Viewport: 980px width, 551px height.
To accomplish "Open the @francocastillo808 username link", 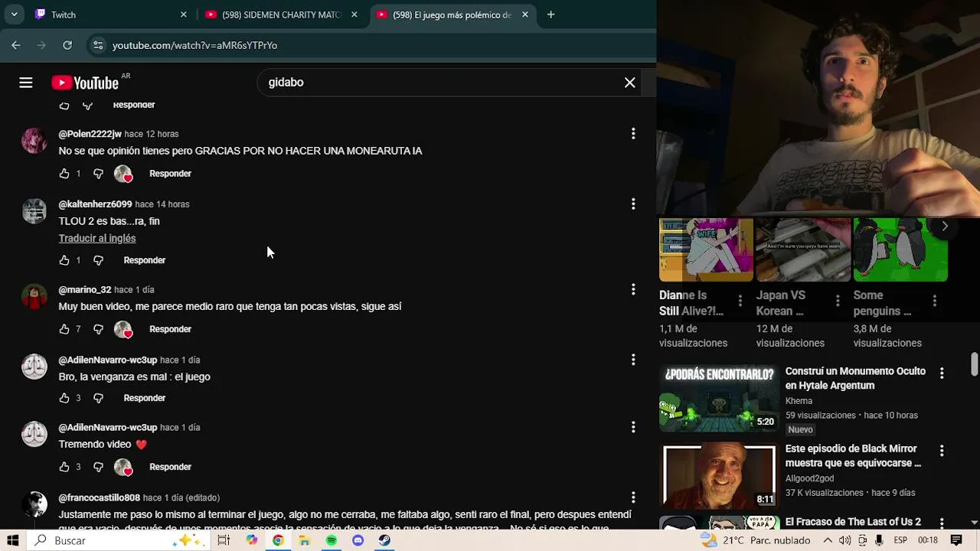I will 100,498.
